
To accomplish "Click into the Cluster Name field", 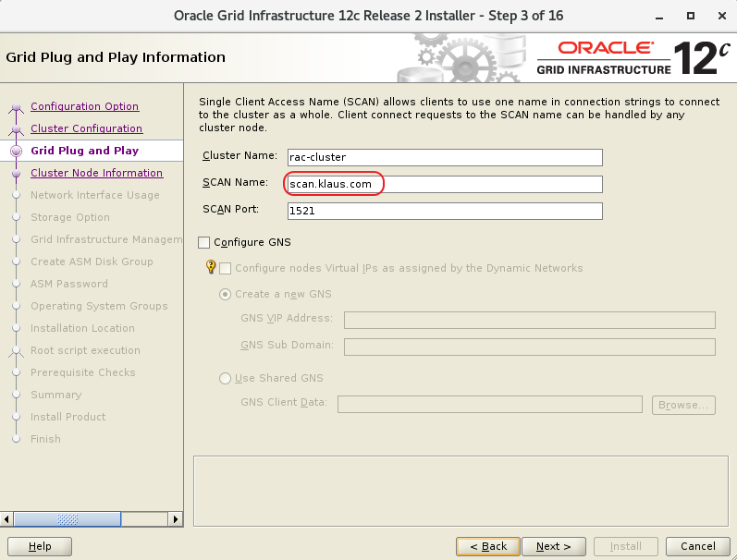I will (x=444, y=157).
